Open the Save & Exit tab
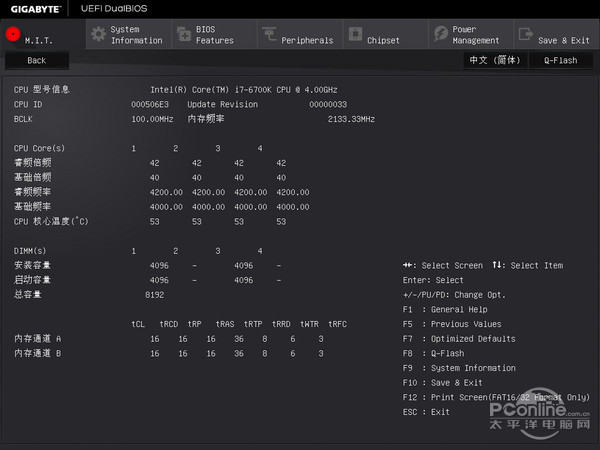Image resolution: width=600 pixels, height=450 pixels. [x=562, y=40]
